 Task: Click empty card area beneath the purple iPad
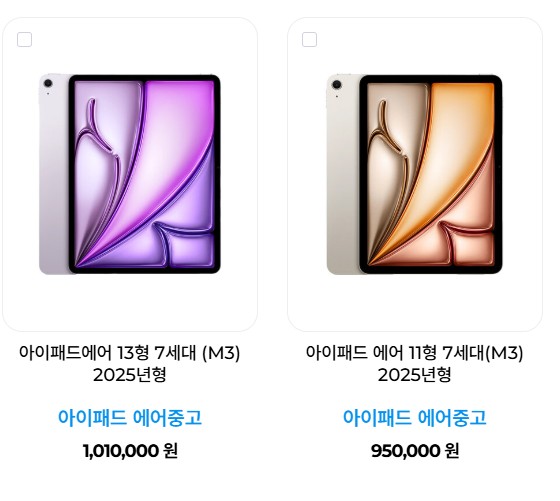tap(130, 303)
